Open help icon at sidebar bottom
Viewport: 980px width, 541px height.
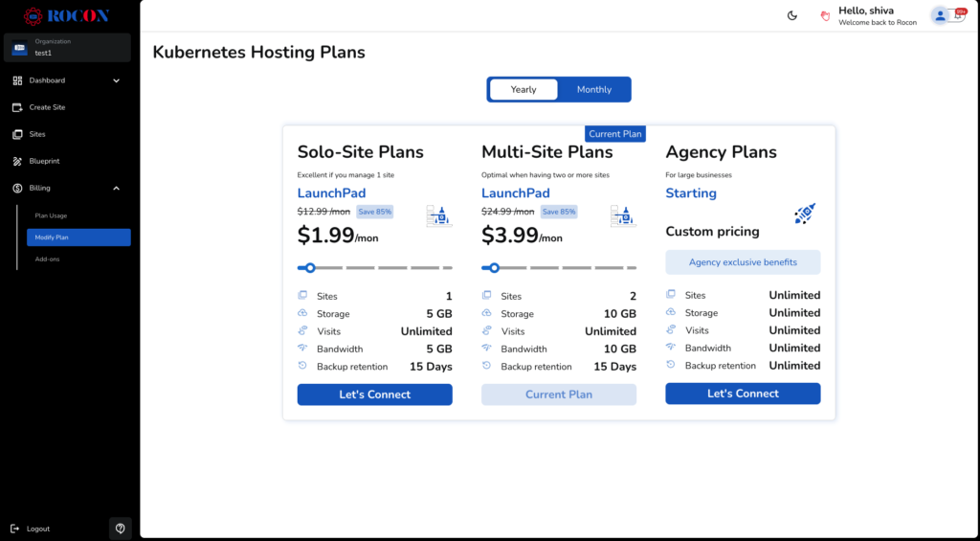tap(121, 529)
